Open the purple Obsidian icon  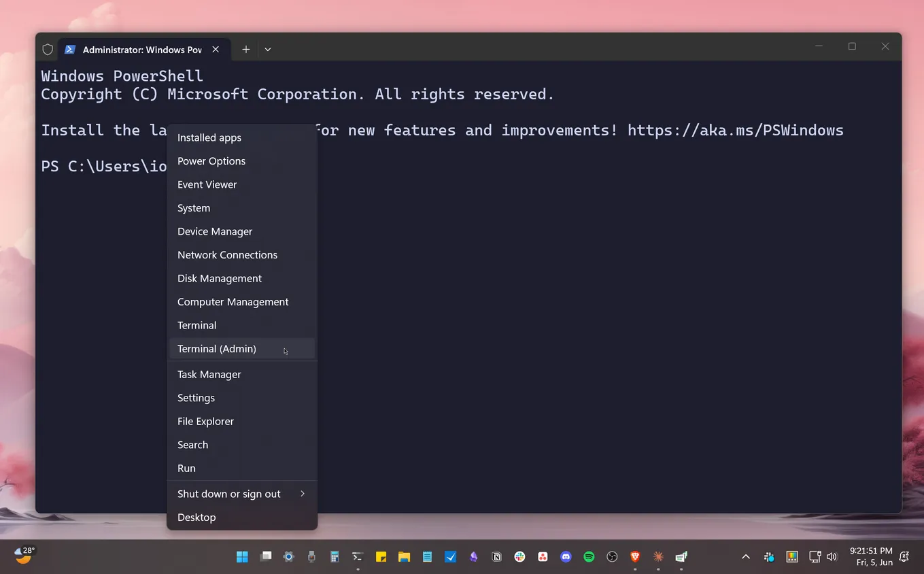tap(473, 557)
